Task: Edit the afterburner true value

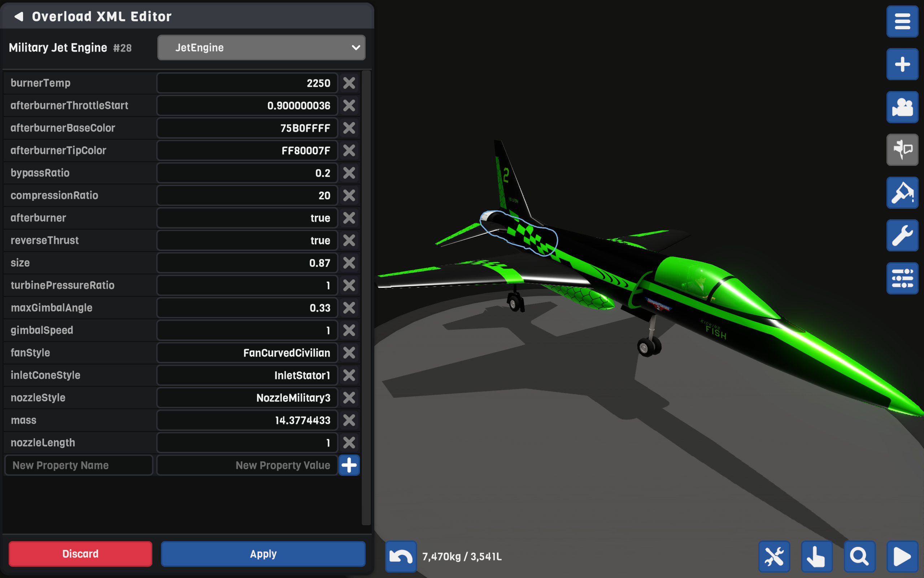Action: [x=247, y=218]
